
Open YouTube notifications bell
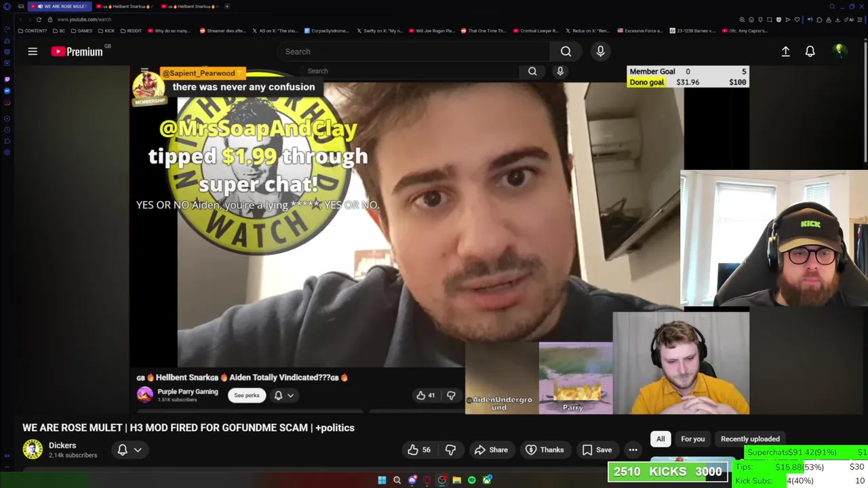810,52
